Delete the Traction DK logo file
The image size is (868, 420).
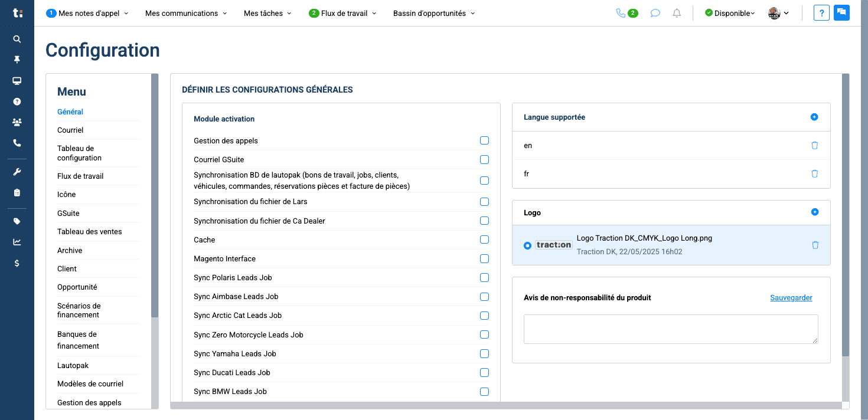(x=815, y=245)
